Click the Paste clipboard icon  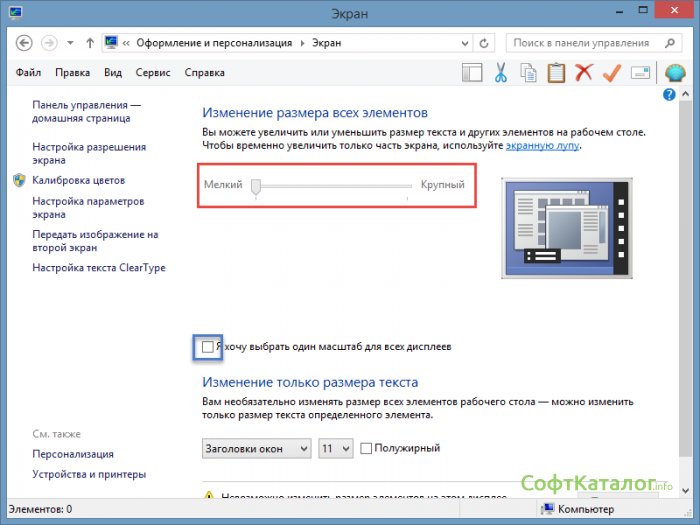click(556, 73)
